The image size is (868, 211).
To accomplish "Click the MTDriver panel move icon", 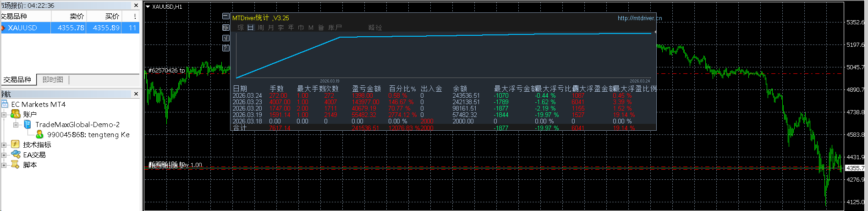I will coord(225,27).
